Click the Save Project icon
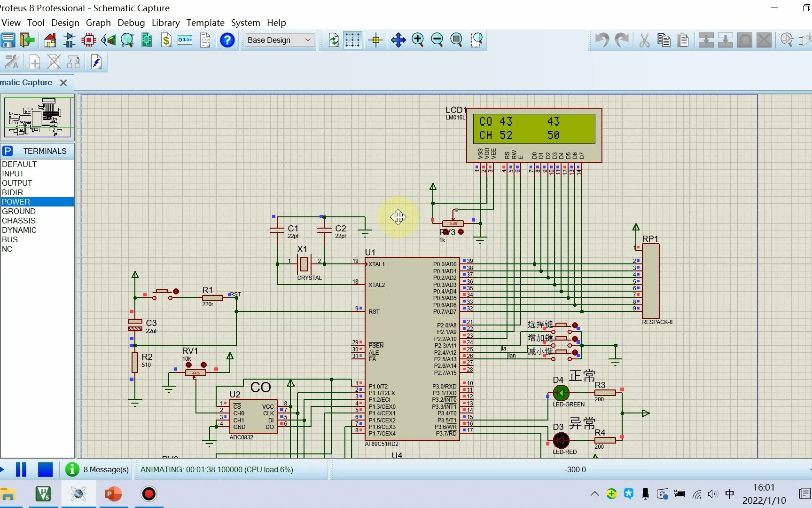Image resolution: width=812 pixels, height=508 pixels. (8, 40)
